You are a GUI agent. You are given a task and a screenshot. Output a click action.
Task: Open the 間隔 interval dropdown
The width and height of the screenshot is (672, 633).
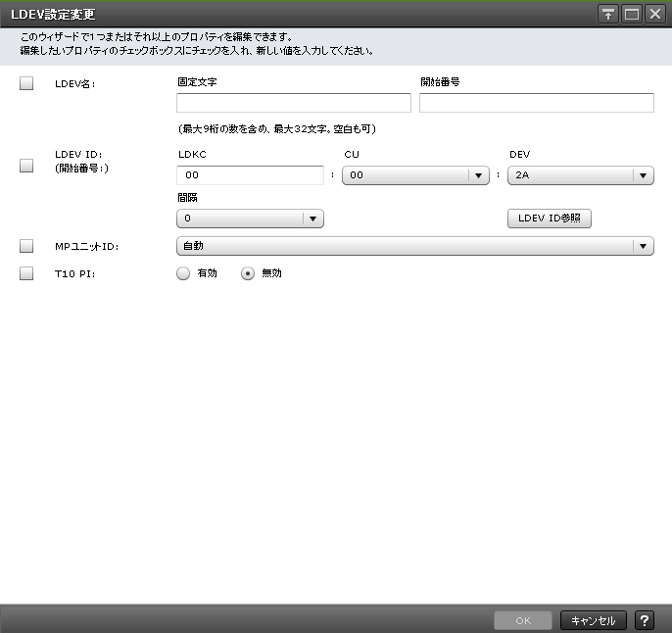[x=312, y=219]
